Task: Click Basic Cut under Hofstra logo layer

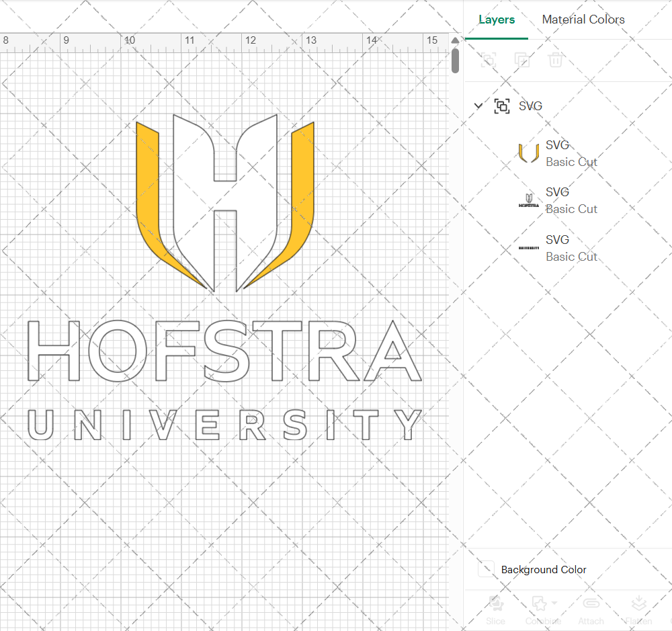Action: (571, 209)
